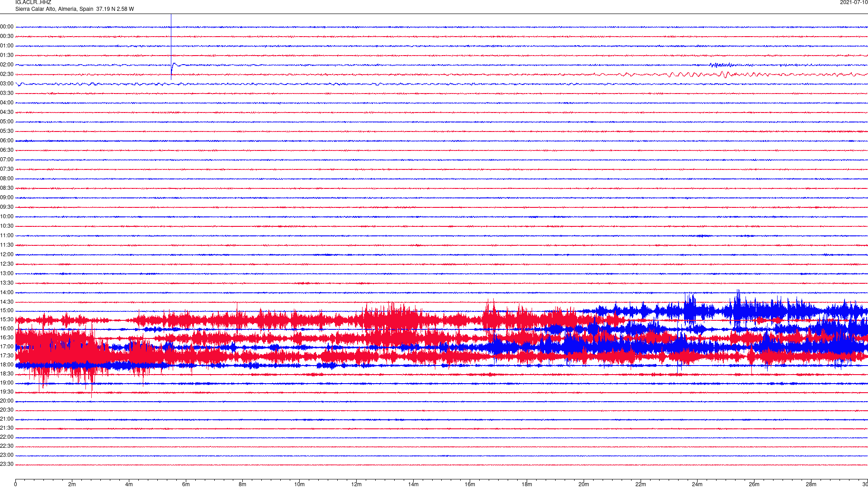Select the 23:30 trace time label
The width and height of the screenshot is (868, 488).
pyautogui.click(x=7, y=465)
